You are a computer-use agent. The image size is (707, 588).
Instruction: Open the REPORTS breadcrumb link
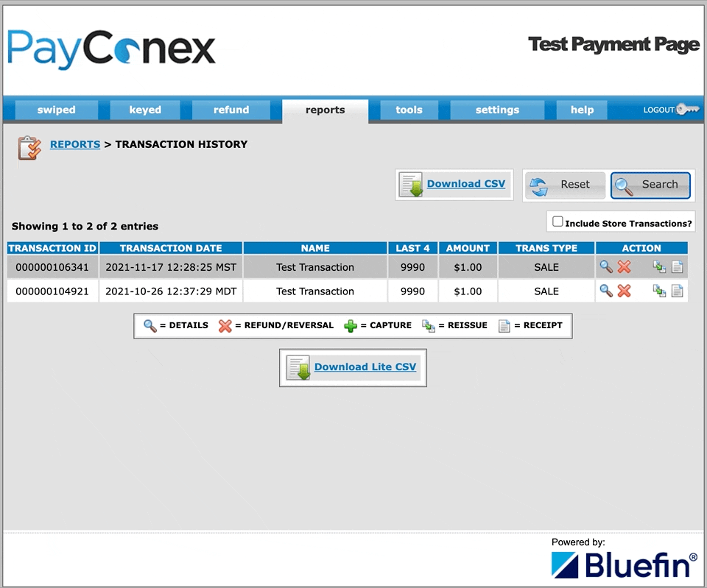point(74,144)
